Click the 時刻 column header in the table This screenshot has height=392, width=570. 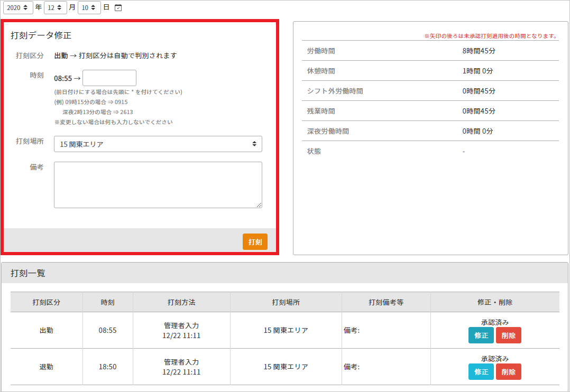tap(107, 302)
